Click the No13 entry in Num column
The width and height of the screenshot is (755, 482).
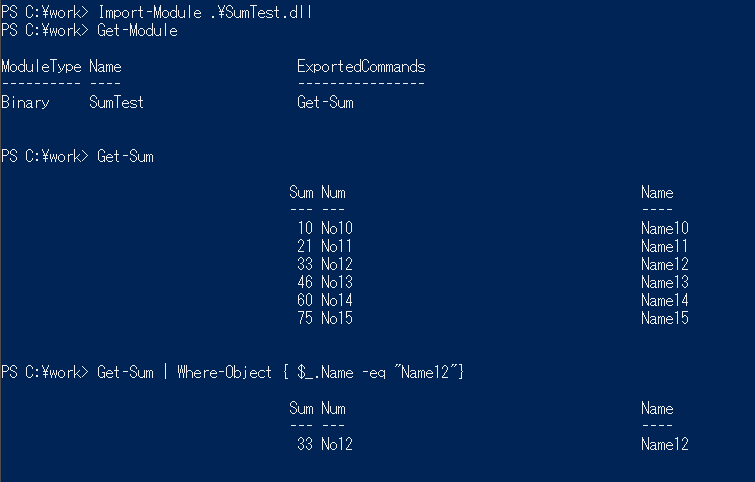[x=337, y=282]
